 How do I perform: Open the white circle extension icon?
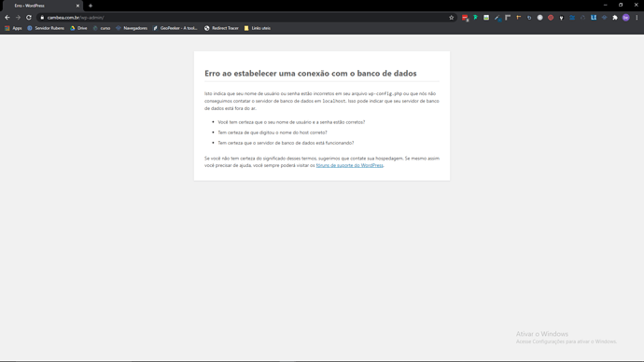click(540, 18)
